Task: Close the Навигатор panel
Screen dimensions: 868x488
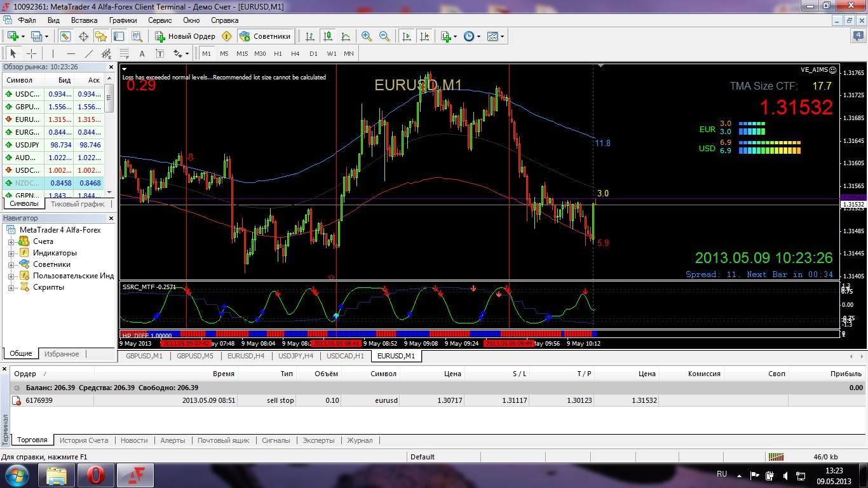Action: 112,219
